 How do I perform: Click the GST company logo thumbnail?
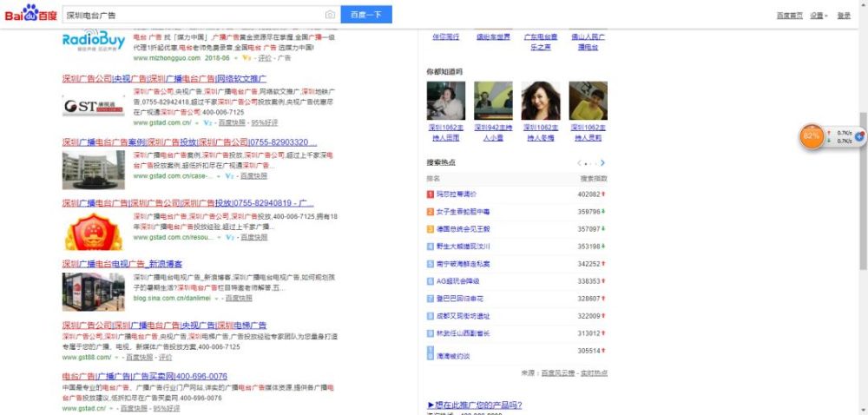coord(94,105)
